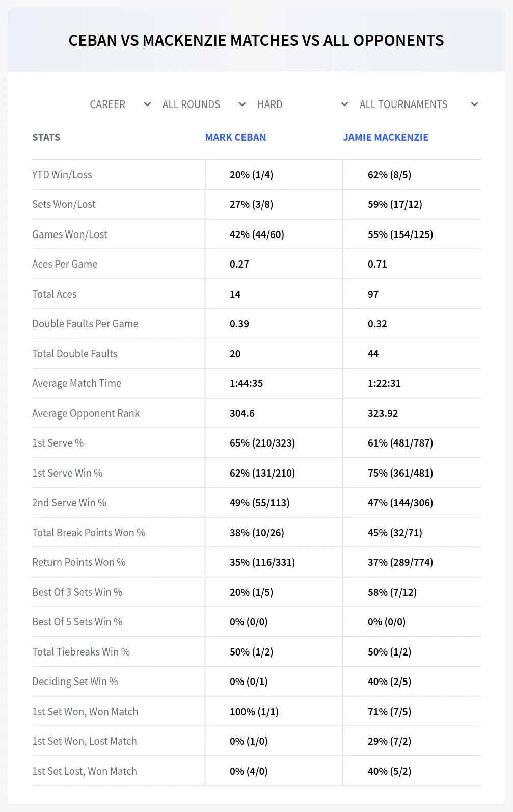Select the Return Points Won % label
513x812 pixels.
[79, 562]
